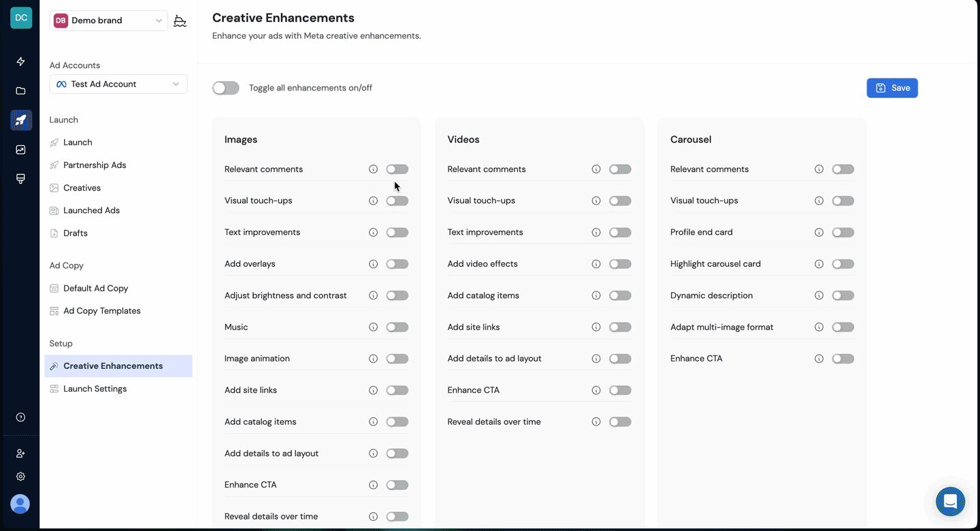The image size is (980, 531).
Task: Click info icon for Highlight carousel card
Action: [x=819, y=264]
